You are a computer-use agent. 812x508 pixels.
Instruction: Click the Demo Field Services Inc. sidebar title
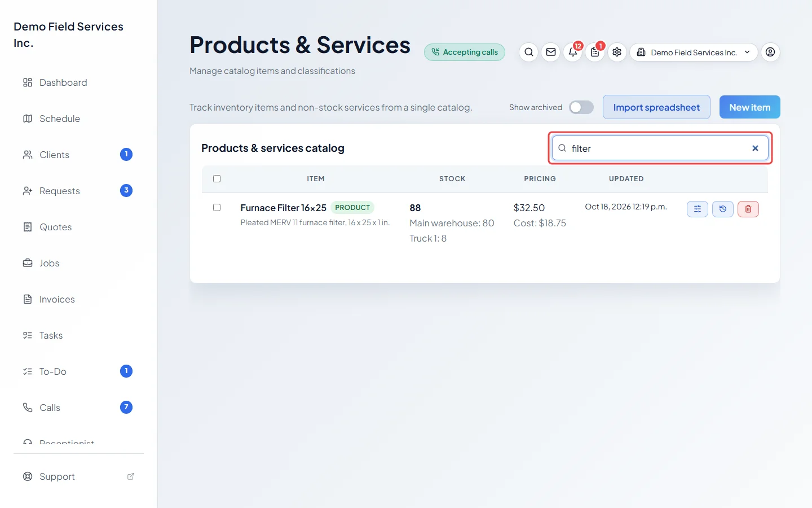(68, 34)
